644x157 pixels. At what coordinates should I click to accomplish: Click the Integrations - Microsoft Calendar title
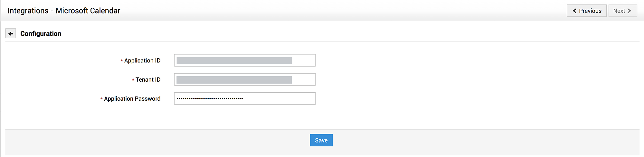(64, 11)
